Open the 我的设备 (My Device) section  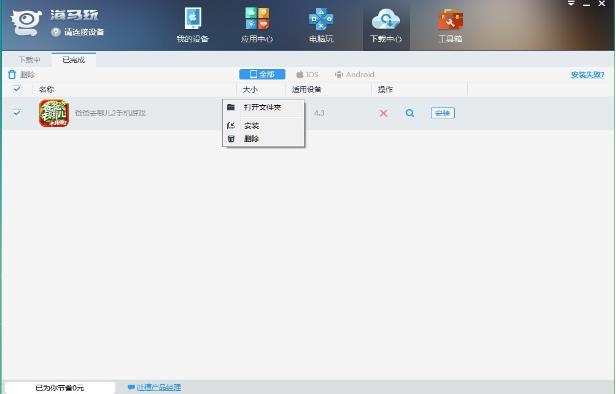(192, 24)
